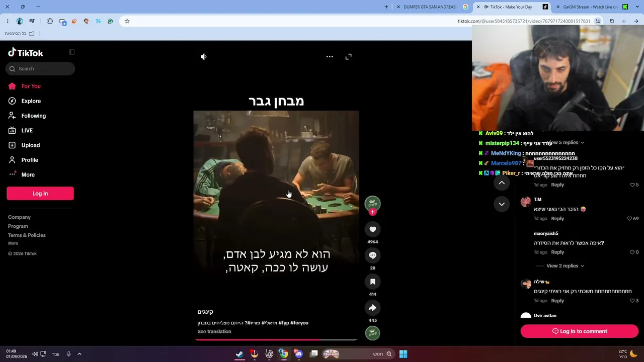This screenshot has width=644, height=362.
Task: Open all bookmarks folder in bookmarks bar
Action: 20,34
